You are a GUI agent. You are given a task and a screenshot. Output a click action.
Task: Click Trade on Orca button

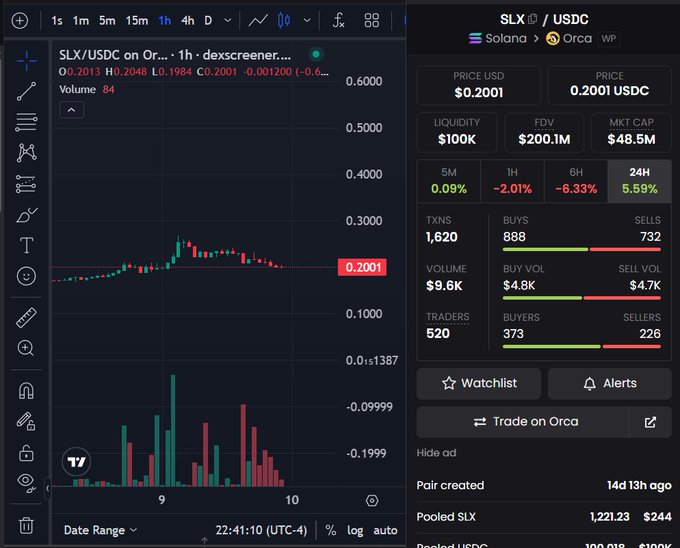[x=523, y=422]
